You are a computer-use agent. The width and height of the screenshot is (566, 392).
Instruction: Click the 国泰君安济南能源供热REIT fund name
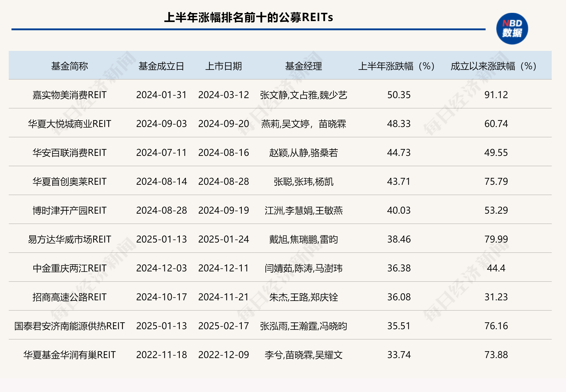(x=70, y=326)
